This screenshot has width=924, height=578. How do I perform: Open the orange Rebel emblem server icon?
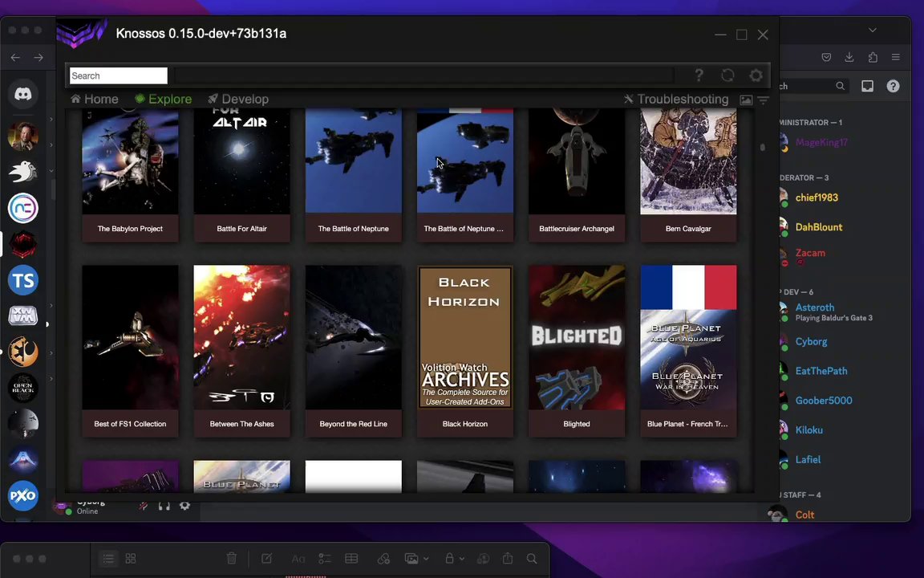[23, 352]
